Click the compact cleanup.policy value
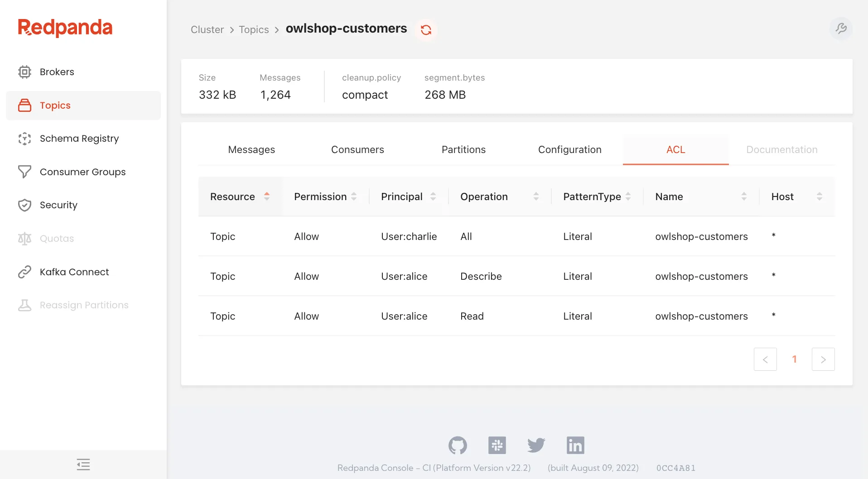This screenshot has height=479, width=868. click(x=365, y=95)
